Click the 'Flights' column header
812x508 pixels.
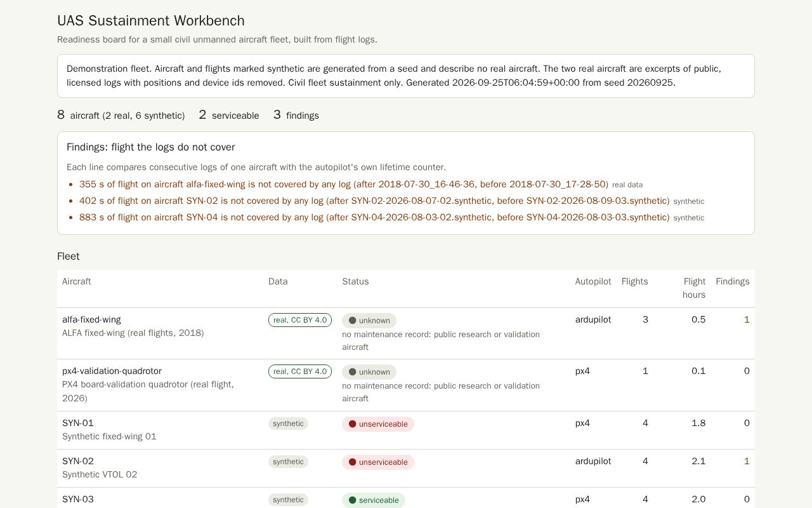pos(635,281)
